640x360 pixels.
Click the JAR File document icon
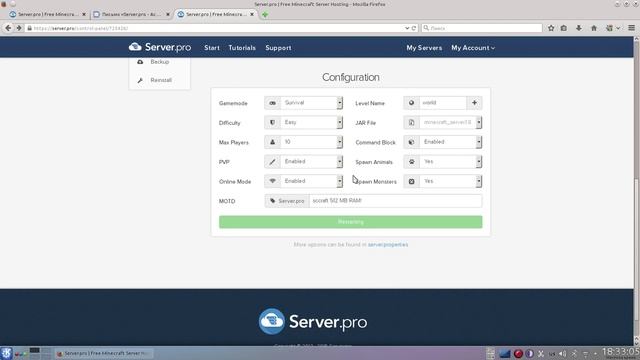coord(411,122)
